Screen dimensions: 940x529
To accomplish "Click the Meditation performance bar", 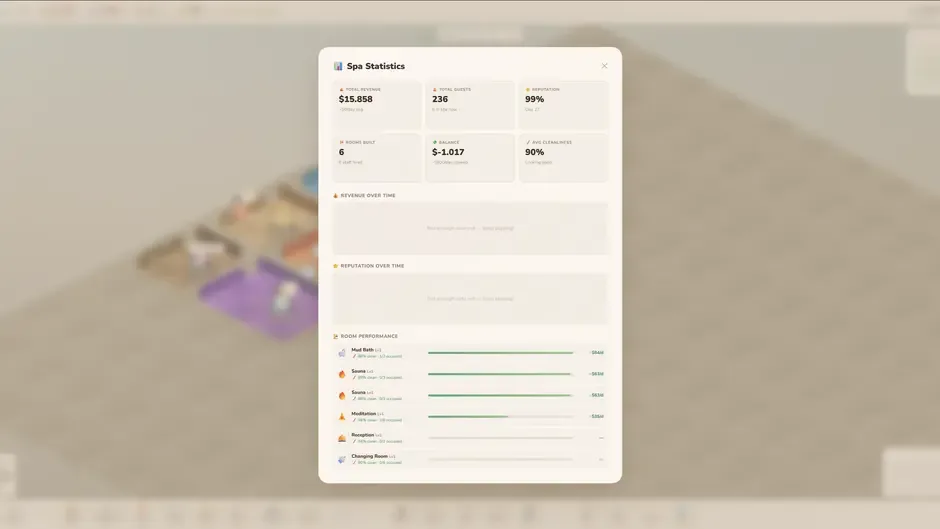I will 501,416.
